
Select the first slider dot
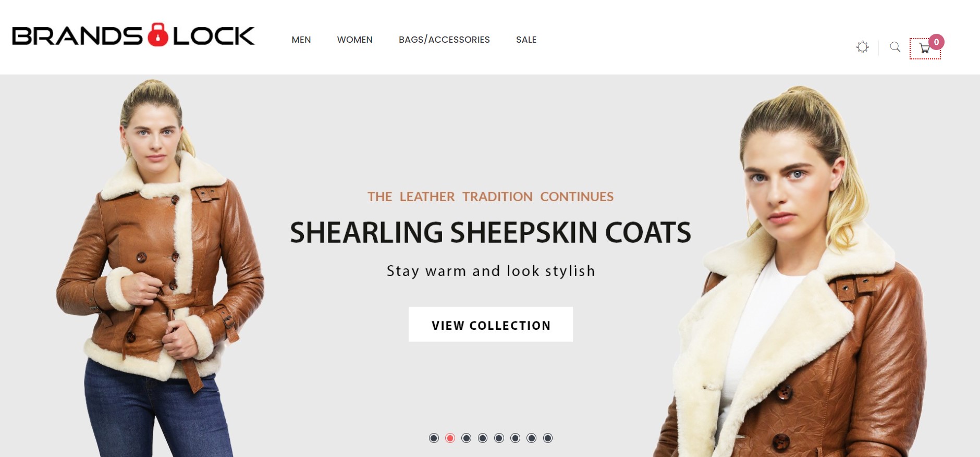tap(434, 438)
